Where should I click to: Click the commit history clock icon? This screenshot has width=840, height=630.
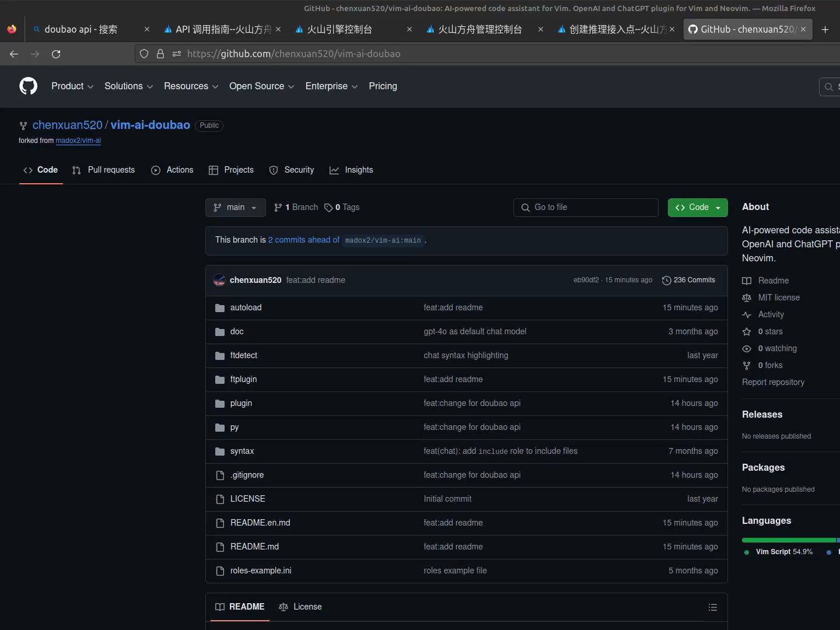(x=666, y=281)
